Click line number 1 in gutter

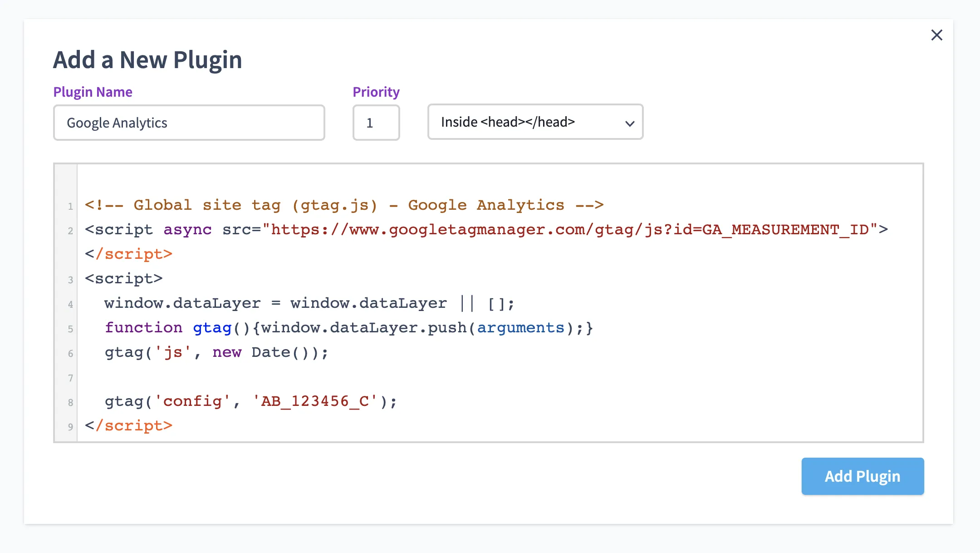pyautogui.click(x=70, y=207)
